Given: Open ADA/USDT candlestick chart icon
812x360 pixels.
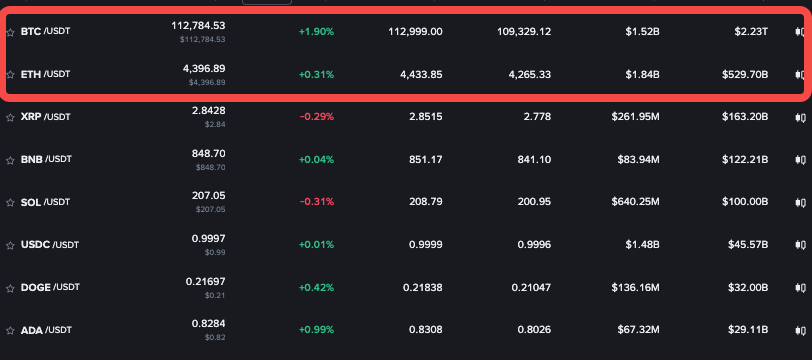Looking at the screenshot, I should [800, 330].
